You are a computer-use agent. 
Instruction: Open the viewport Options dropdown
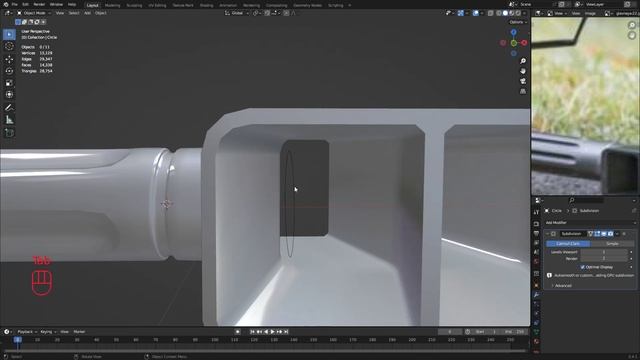(x=518, y=22)
